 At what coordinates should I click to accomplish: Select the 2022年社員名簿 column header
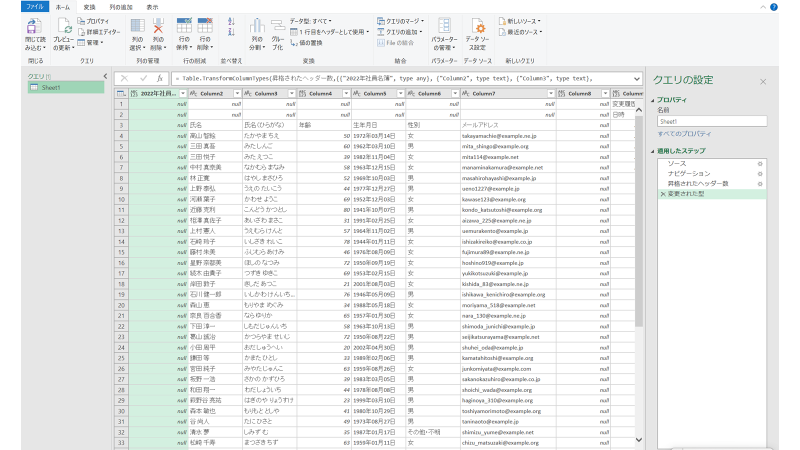tap(158, 93)
